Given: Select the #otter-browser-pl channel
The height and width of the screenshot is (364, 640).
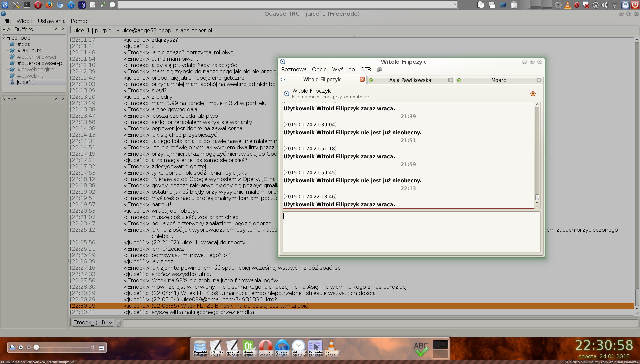Looking at the screenshot, I should click(x=40, y=63).
